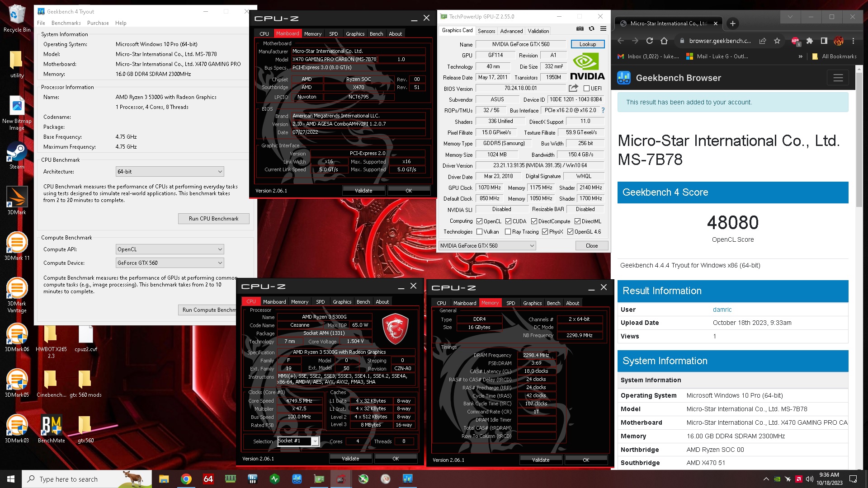Viewport: 868px width, 488px height.
Task: Click Chrome address bar URL
Action: coord(720,41)
